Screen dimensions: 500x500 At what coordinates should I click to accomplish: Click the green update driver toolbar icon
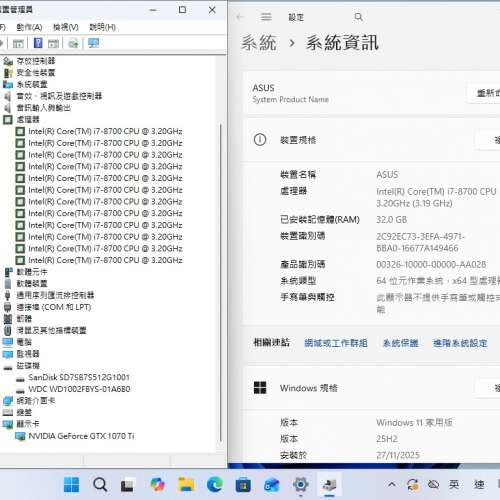point(73,43)
